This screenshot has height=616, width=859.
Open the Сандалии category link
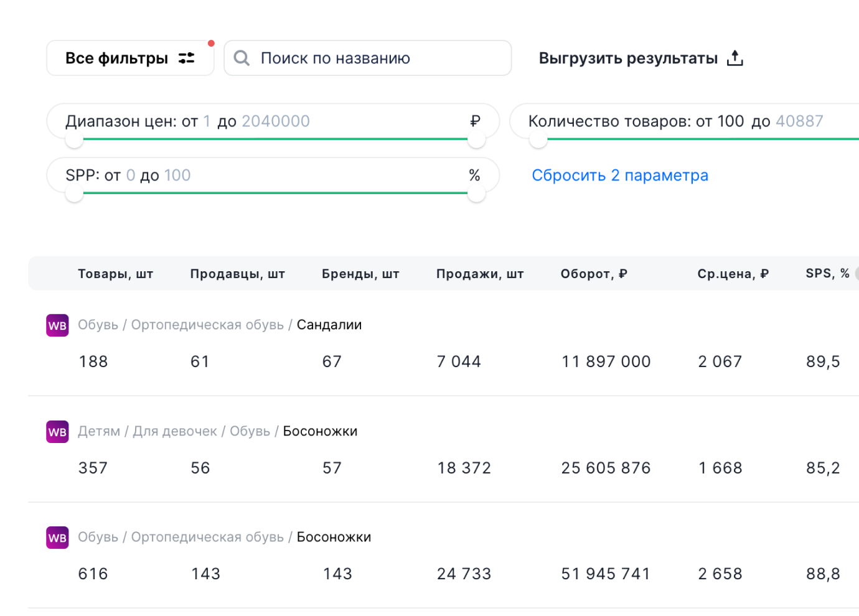click(329, 325)
